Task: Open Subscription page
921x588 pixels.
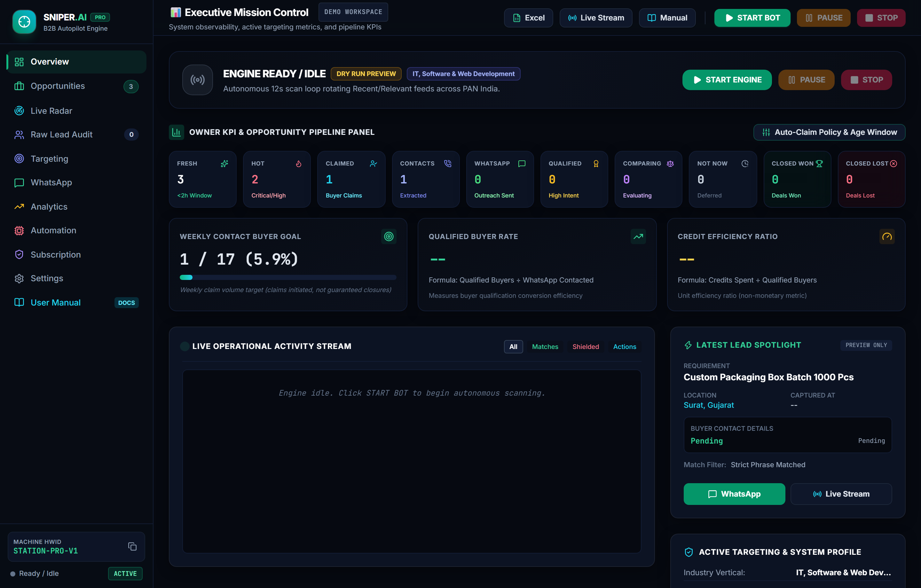Action: (76, 254)
